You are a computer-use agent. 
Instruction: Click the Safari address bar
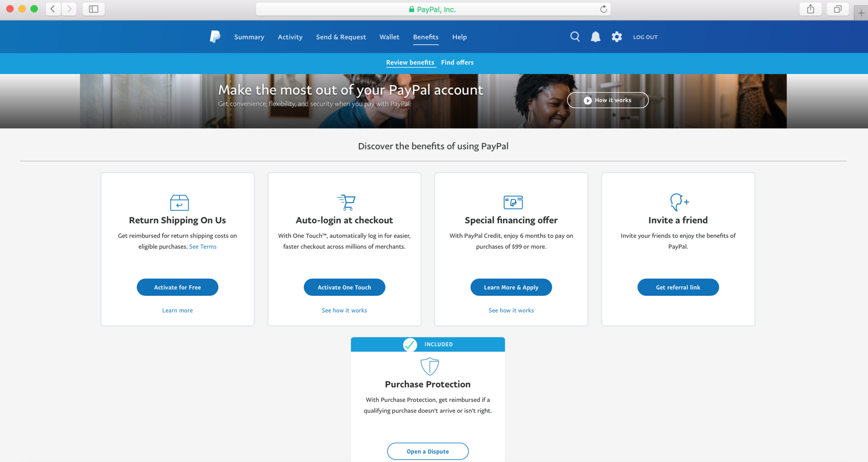pyautogui.click(x=432, y=9)
